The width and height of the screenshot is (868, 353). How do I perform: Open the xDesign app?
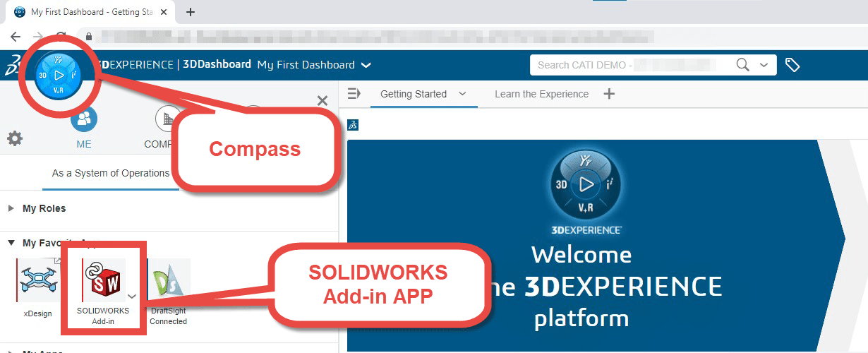click(x=38, y=280)
